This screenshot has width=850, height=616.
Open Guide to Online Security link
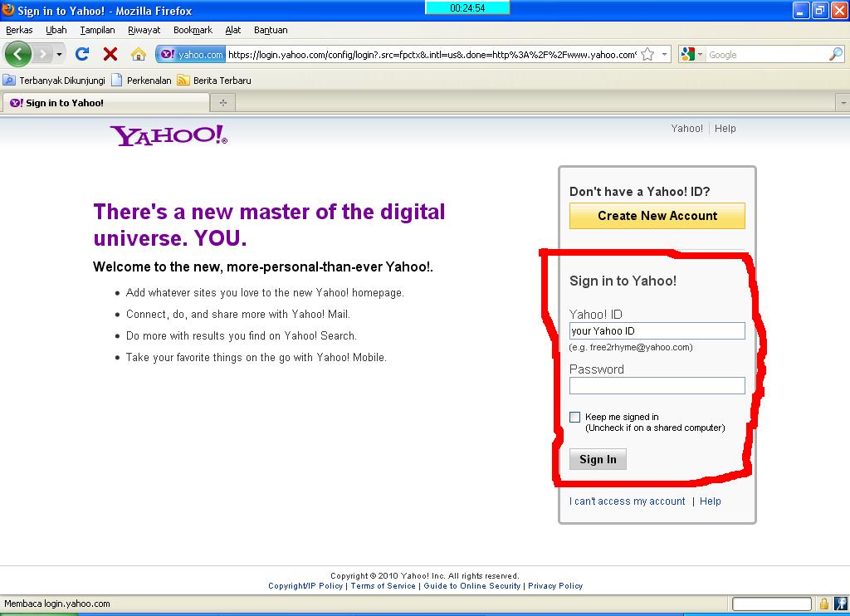[x=471, y=585]
